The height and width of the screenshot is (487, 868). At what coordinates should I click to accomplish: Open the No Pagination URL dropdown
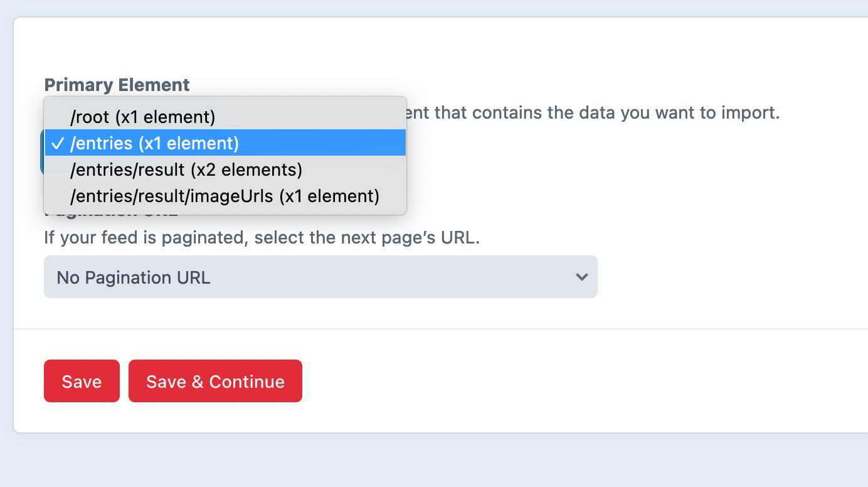click(320, 277)
